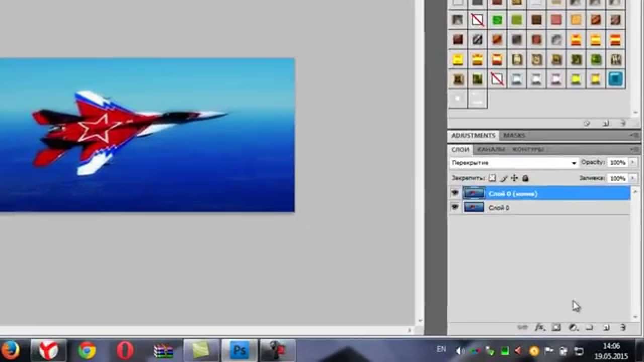
Task: Add a layer mask
Action: (556, 327)
